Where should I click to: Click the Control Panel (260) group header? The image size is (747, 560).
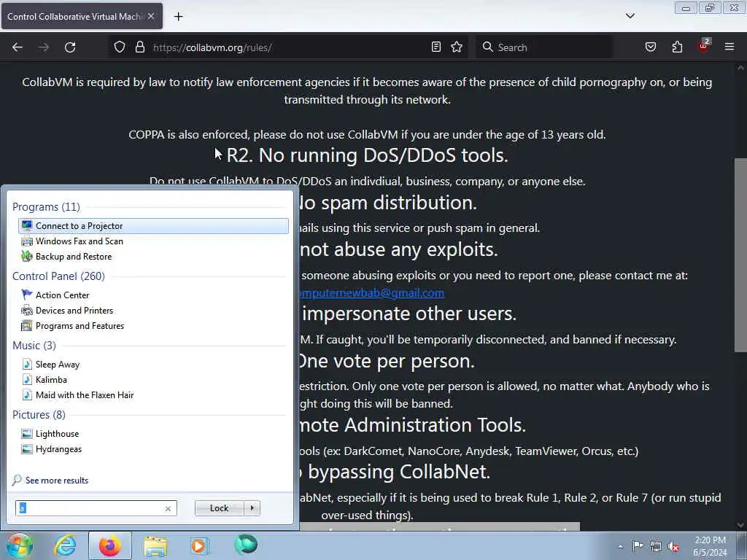pyautogui.click(x=58, y=276)
